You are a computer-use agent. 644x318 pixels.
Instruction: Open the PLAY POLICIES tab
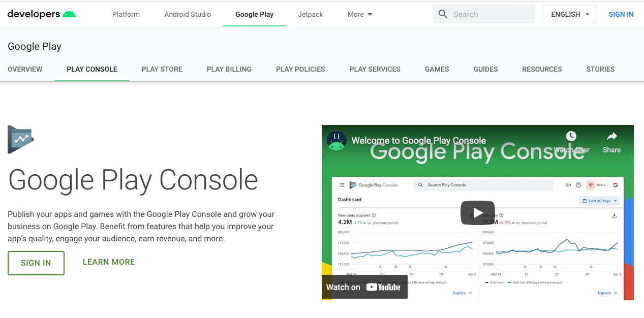pyautogui.click(x=300, y=69)
